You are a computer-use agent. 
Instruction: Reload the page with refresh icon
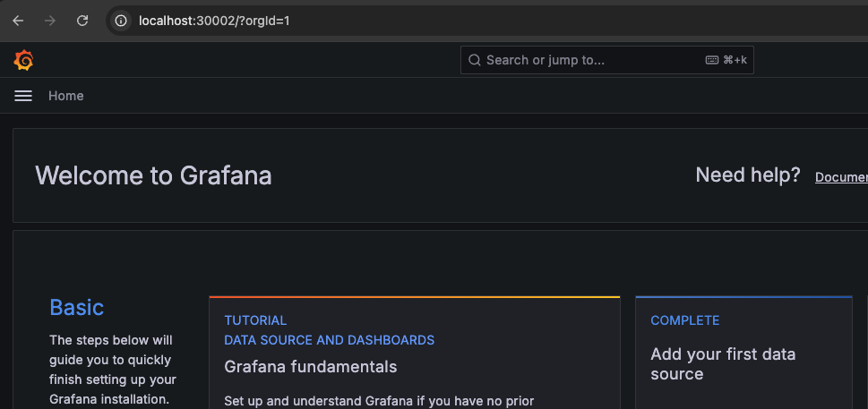tap(82, 21)
